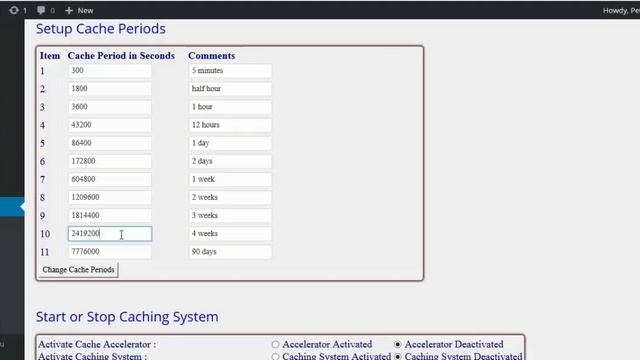
Task: Click the cache period field containing 43200
Action: coord(110,125)
